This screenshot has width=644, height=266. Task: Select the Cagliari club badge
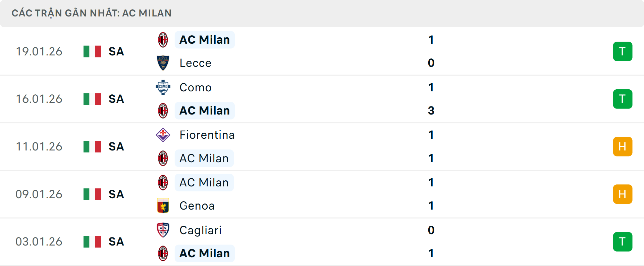tap(163, 230)
